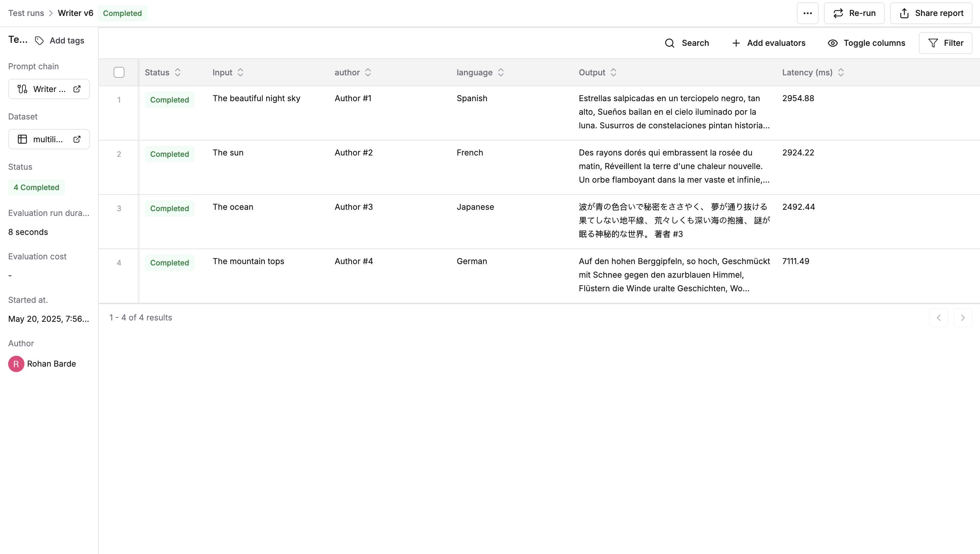Image resolution: width=980 pixels, height=554 pixels.
Task: Go to next results page
Action: 962,317
